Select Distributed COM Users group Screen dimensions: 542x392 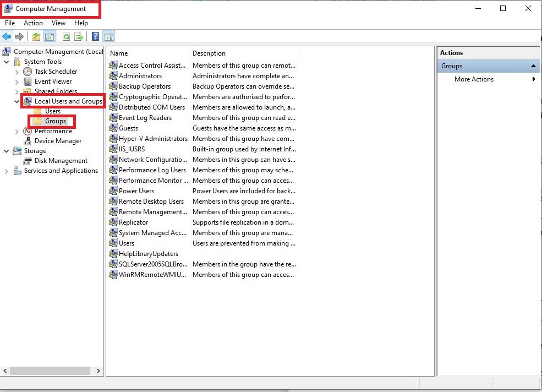tap(152, 107)
